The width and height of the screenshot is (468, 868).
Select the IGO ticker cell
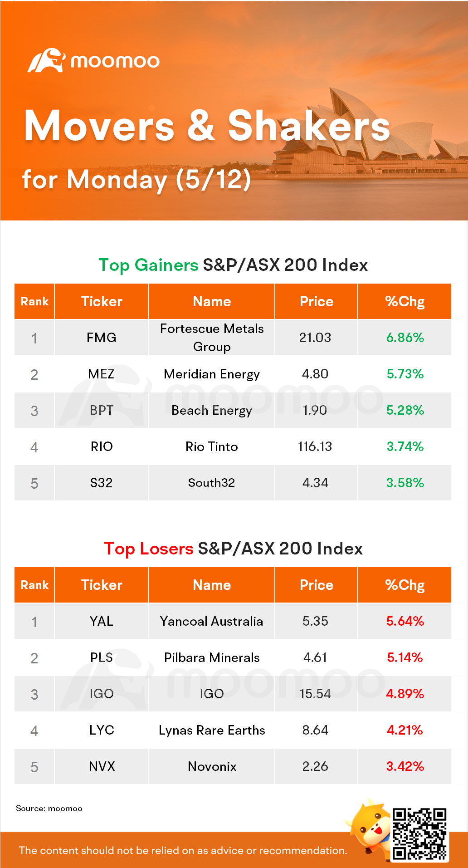[102, 694]
